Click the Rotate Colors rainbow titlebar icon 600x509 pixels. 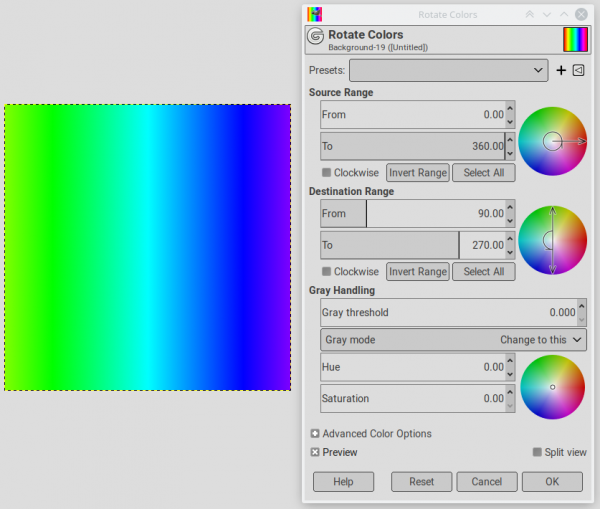click(x=315, y=15)
